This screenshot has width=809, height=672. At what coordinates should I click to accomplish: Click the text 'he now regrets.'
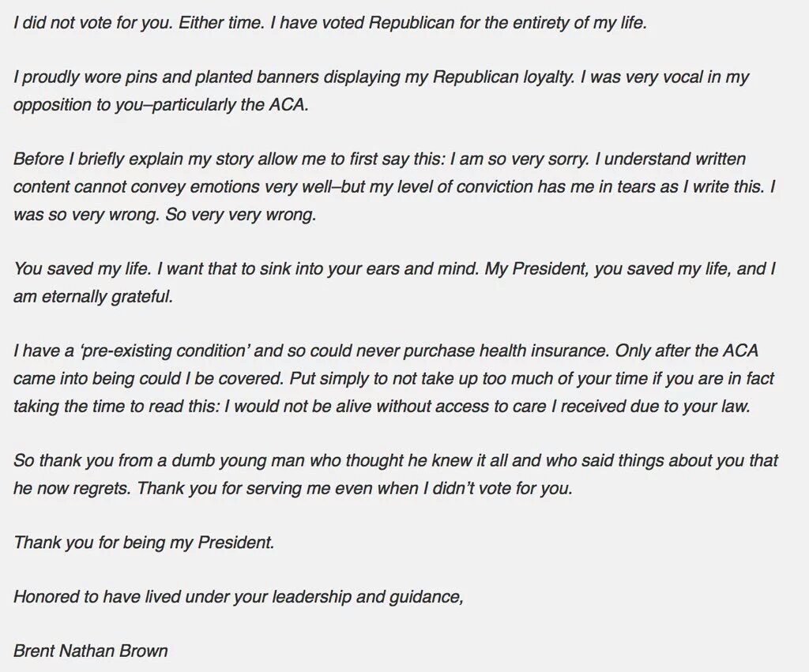point(73,488)
